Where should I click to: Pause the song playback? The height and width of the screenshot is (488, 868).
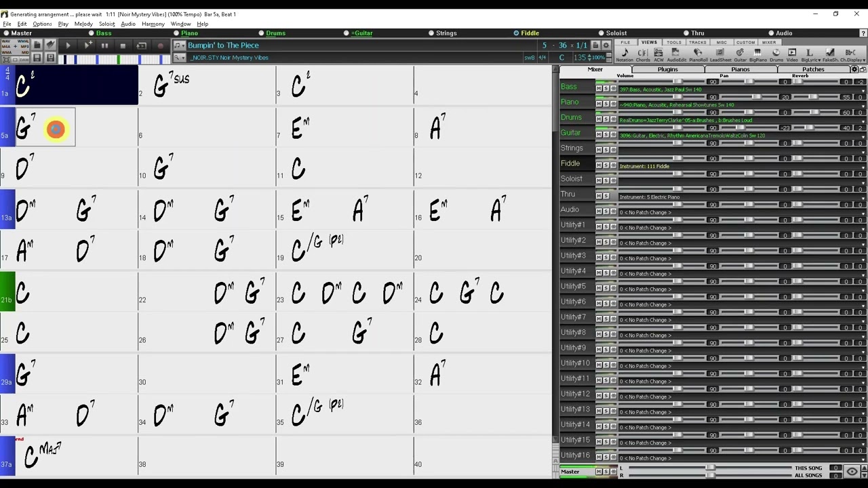[x=105, y=45]
